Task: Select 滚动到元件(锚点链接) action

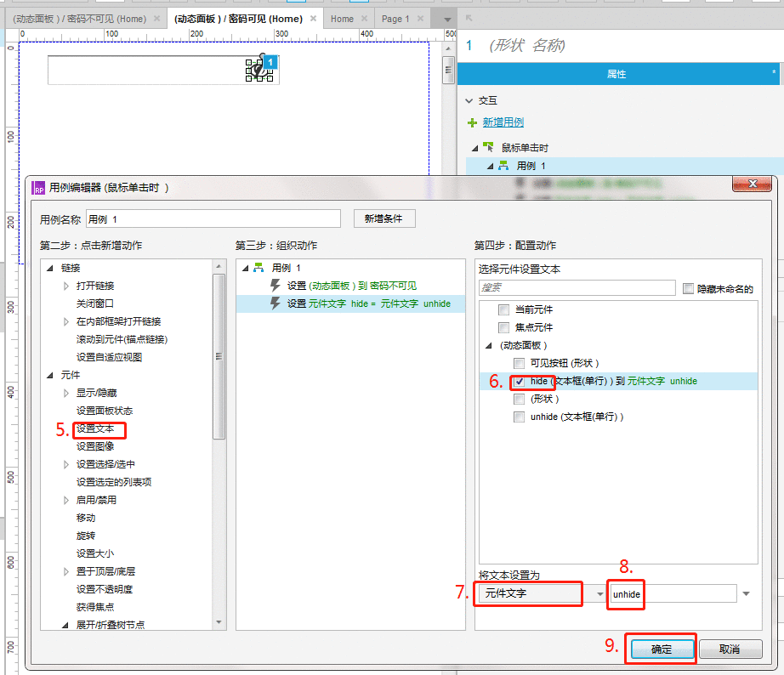Action: [122, 339]
